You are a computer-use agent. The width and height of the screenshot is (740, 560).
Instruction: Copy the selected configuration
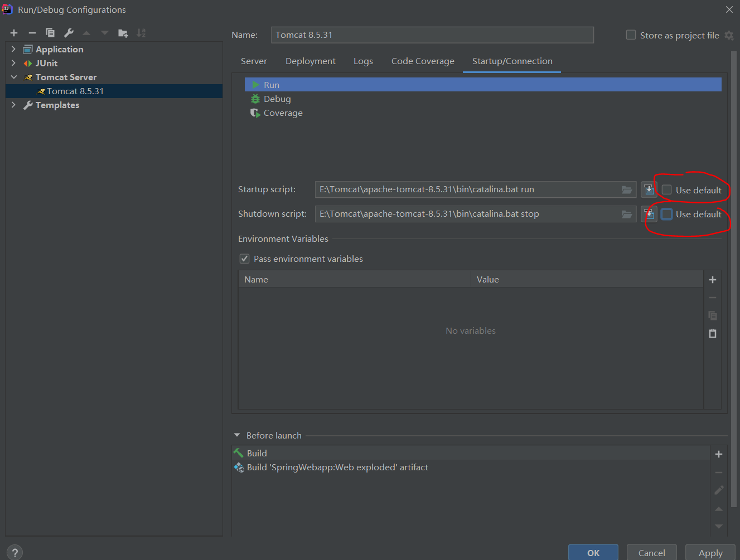(x=50, y=33)
